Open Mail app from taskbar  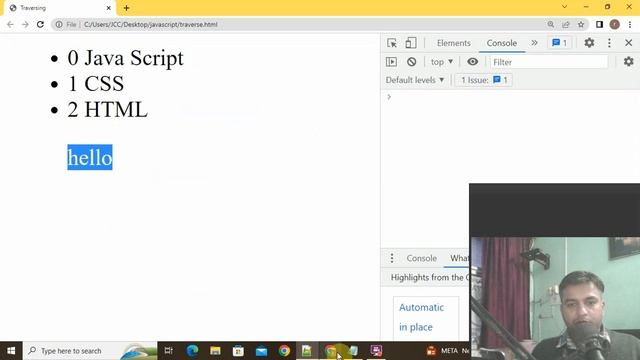[x=261, y=351]
